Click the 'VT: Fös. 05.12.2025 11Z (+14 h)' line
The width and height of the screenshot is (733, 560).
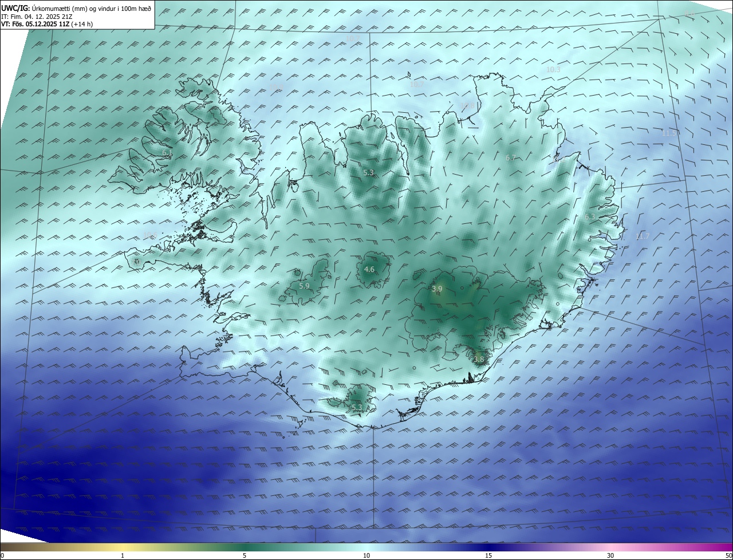click(47, 24)
